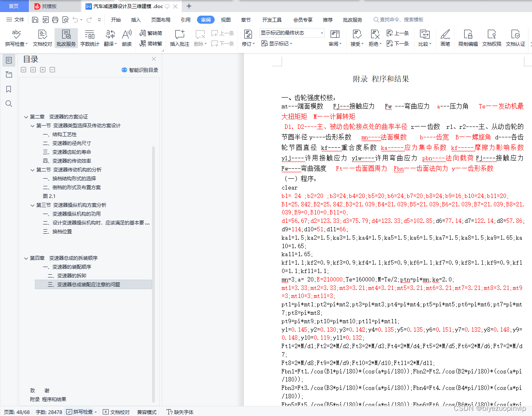The height and width of the screenshot is (416, 532).
Task: Open 文档权限 document permissions
Action: 491,38
